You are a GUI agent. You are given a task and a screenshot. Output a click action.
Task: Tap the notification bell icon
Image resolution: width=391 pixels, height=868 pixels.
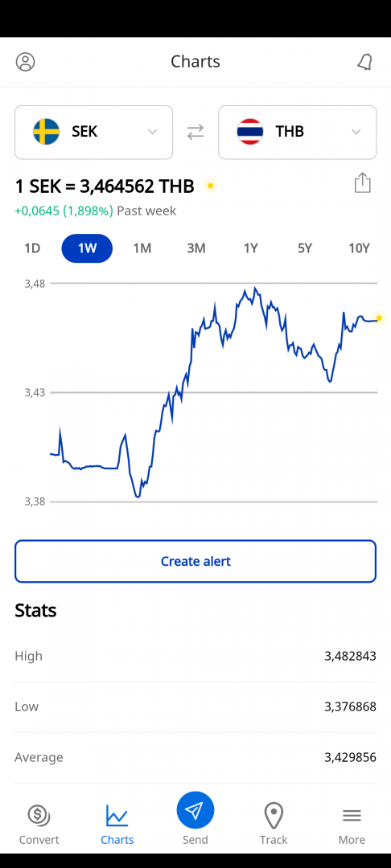[364, 62]
